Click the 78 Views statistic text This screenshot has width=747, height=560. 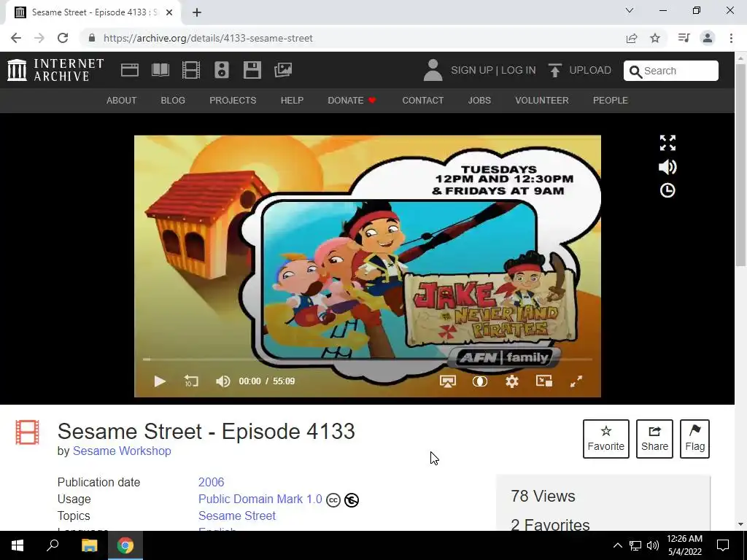pos(543,496)
